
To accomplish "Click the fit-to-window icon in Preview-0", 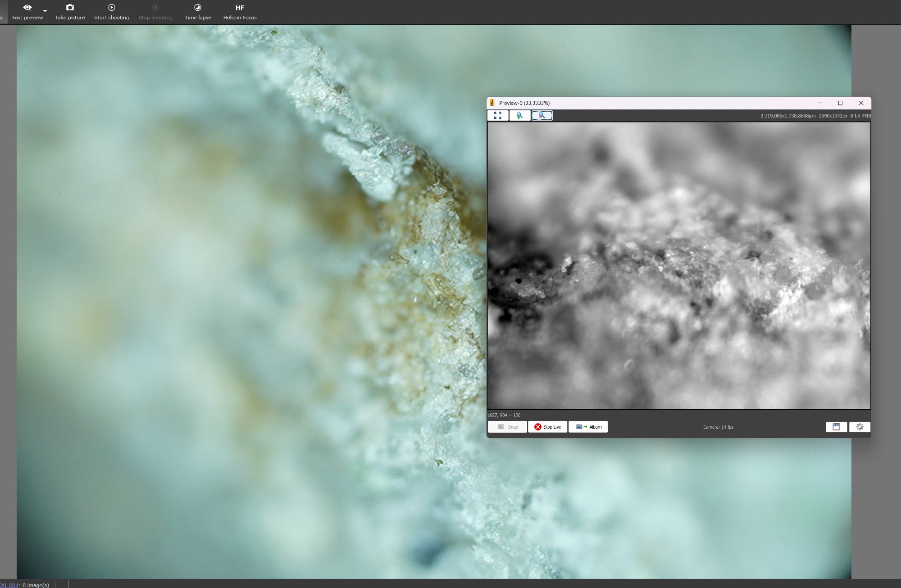I will (x=498, y=116).
